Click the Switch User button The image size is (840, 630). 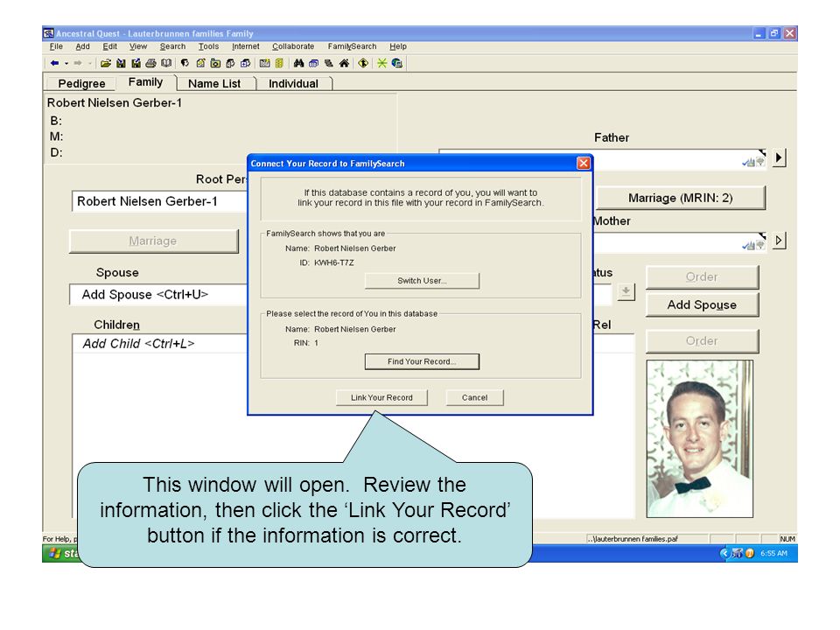[422, 281]
